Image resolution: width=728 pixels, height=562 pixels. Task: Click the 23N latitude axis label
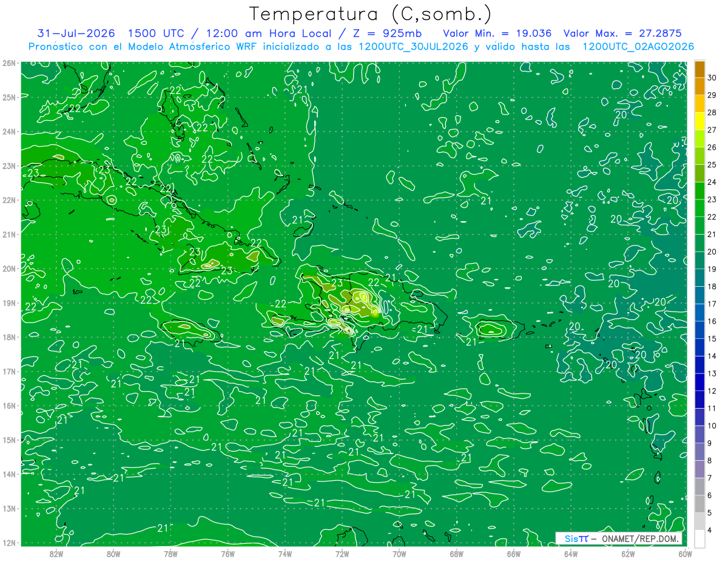pos(8,166)
